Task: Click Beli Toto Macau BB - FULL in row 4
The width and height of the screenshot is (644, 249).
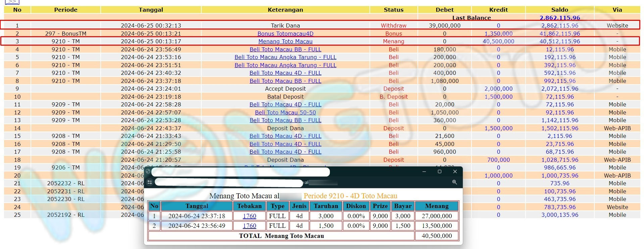Action: click(285, 49)
